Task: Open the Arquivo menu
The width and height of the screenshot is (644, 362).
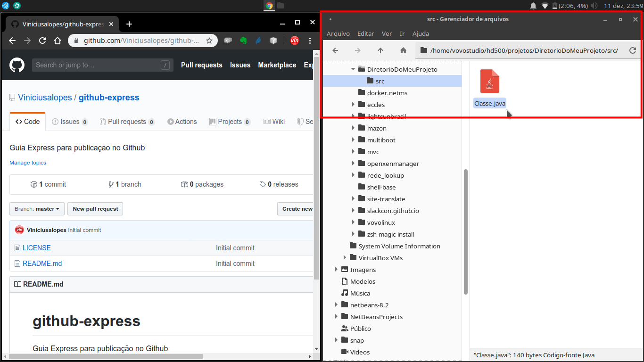Action: tap(338, 33)
